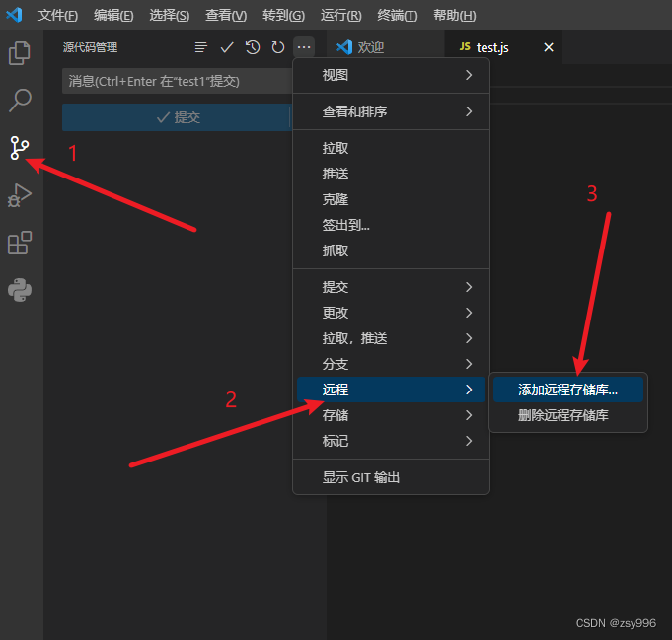Select 显示 GIT 输出 menu item
The height and width of the screenshot is (640, 672).
391,477
